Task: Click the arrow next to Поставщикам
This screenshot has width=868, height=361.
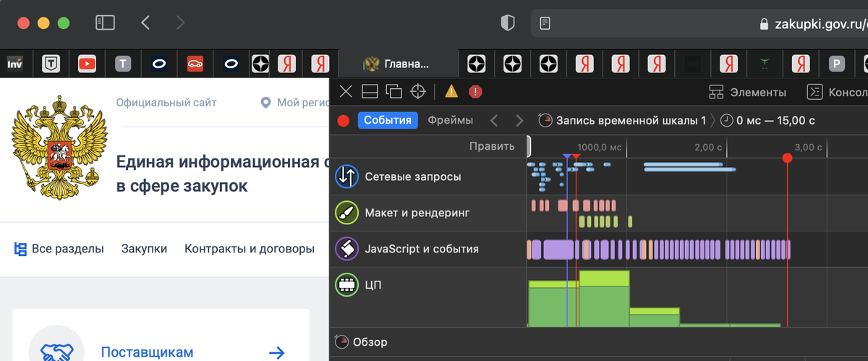Action: click(276, 353)
